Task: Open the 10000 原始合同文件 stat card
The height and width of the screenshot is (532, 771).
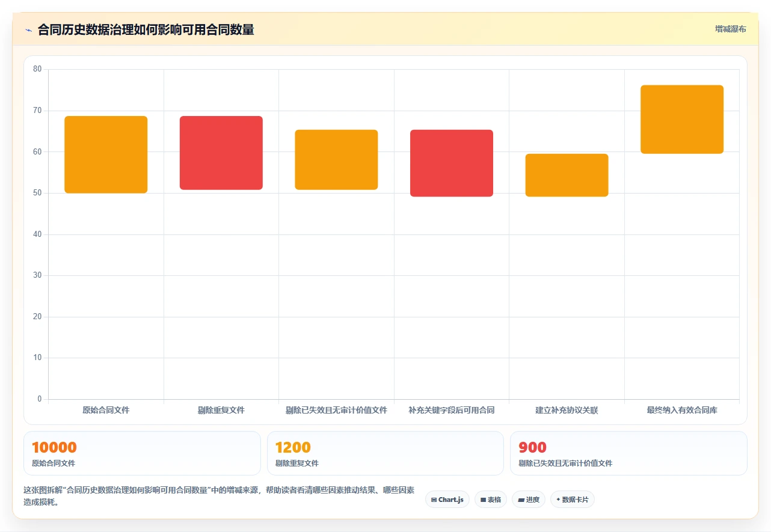Action: [x=142, y=453]
